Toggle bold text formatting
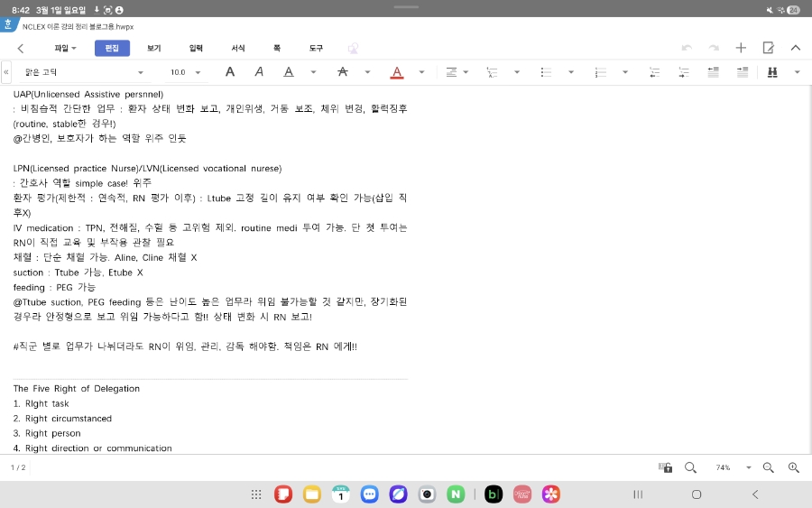Screen dimensions: 812x508 [x=230, y=72]
